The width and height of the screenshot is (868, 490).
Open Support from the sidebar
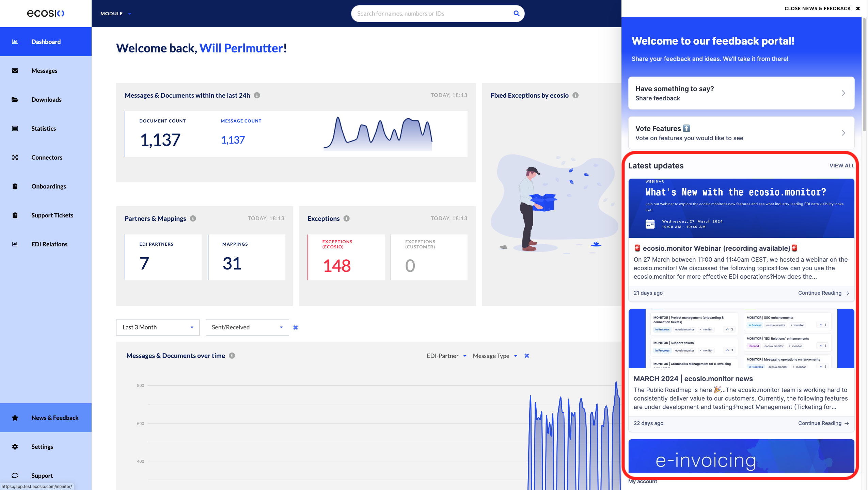pos(46,475)
